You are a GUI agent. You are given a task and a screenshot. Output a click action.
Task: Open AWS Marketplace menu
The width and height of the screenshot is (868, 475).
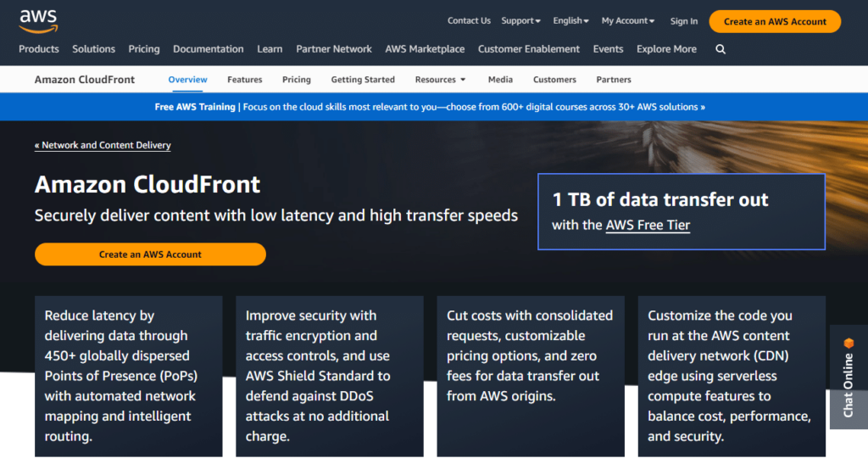425,49
